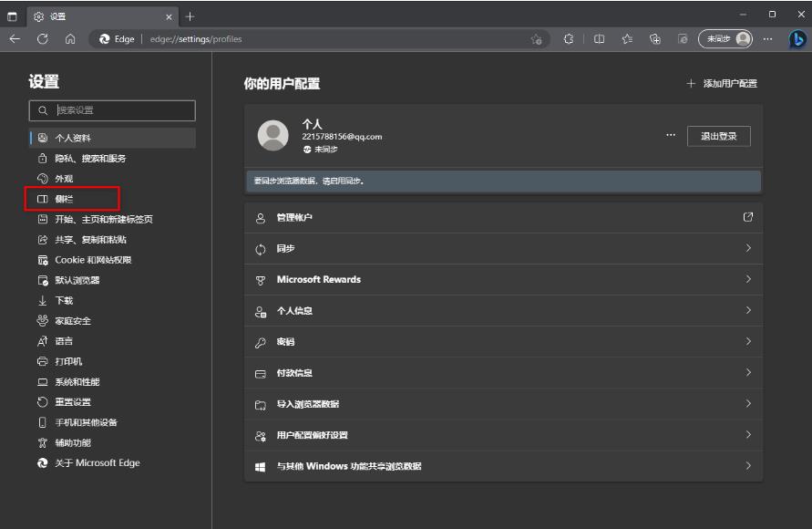Add this page to favorites star
This screenshot has width=812, height=529.
[x=537, y=39]
